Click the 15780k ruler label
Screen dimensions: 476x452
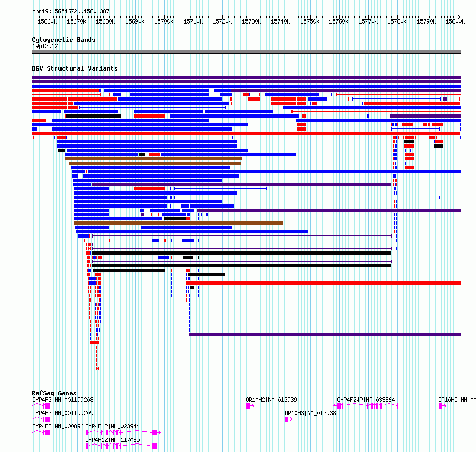[x=397, y=21]
